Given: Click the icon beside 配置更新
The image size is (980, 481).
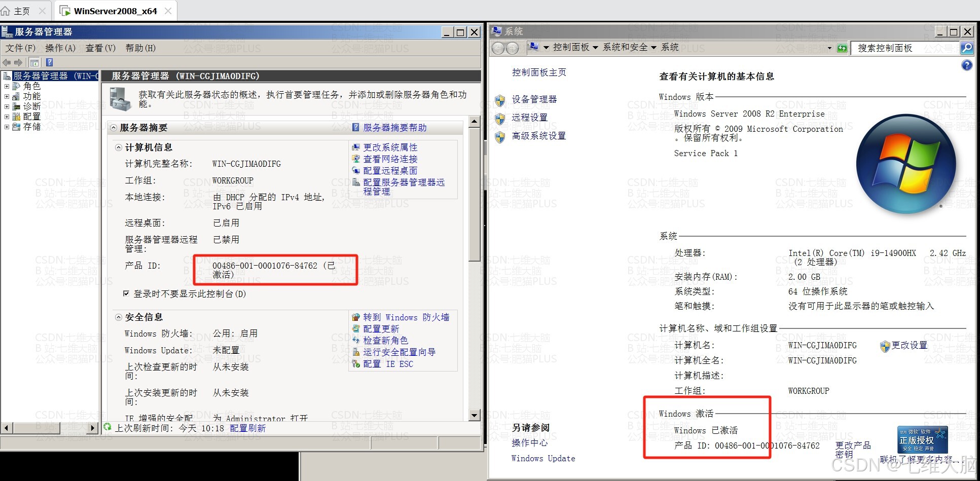Looking at the screenshot, I should [x=356, y=329].
